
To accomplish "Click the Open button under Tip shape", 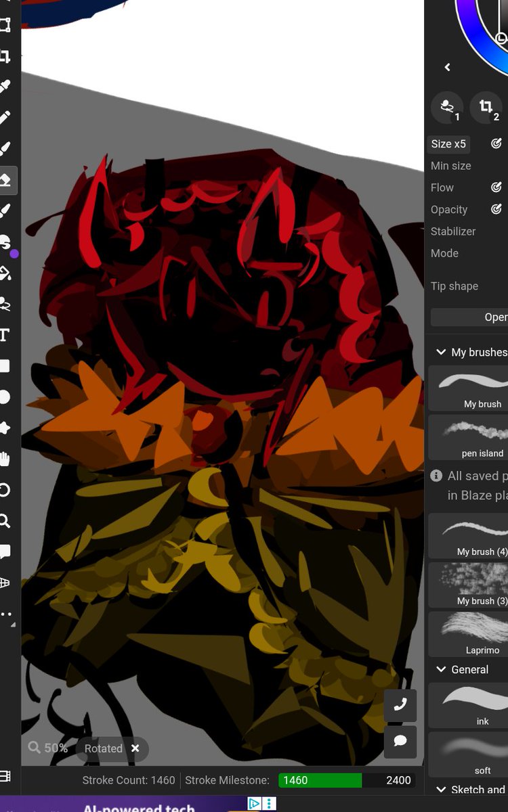I will pos(469,317).
